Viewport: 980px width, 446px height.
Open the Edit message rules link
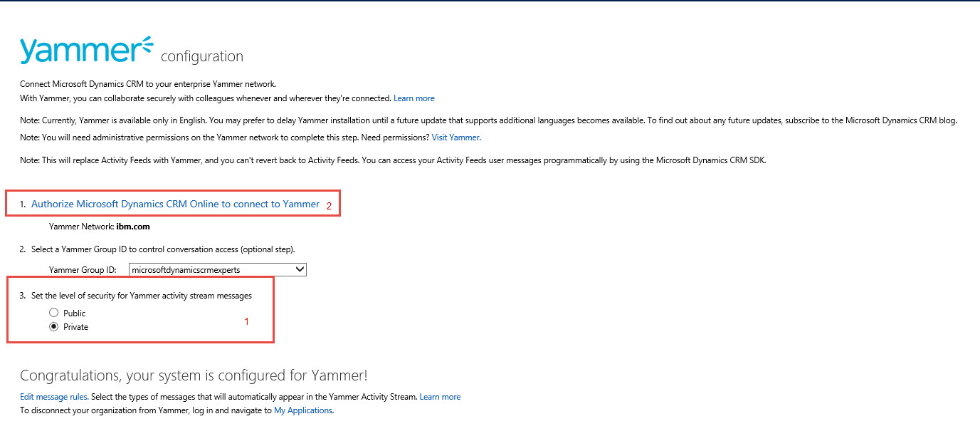[54, 396]
